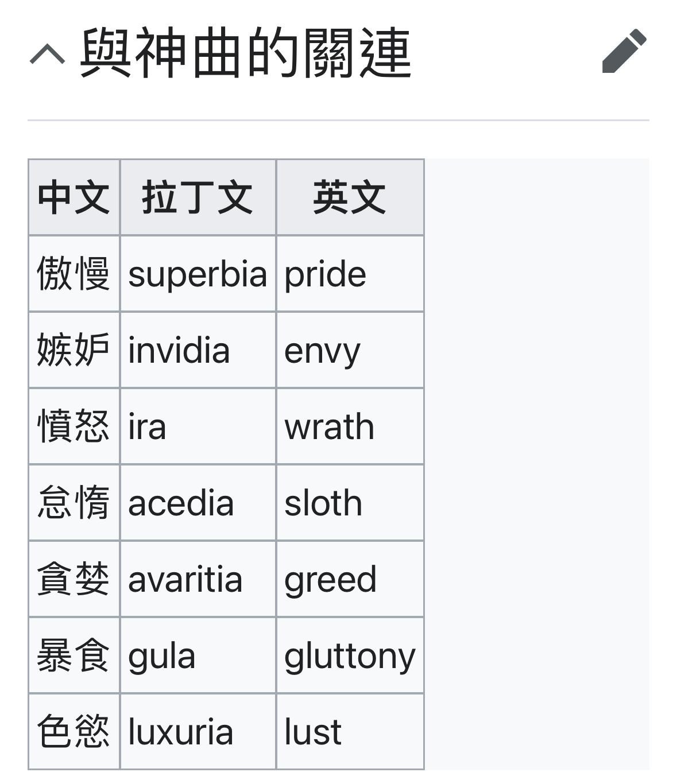Click the word sloth
Image resolution: width=677 pixels, height=784 pixels.
coord(323,503)
